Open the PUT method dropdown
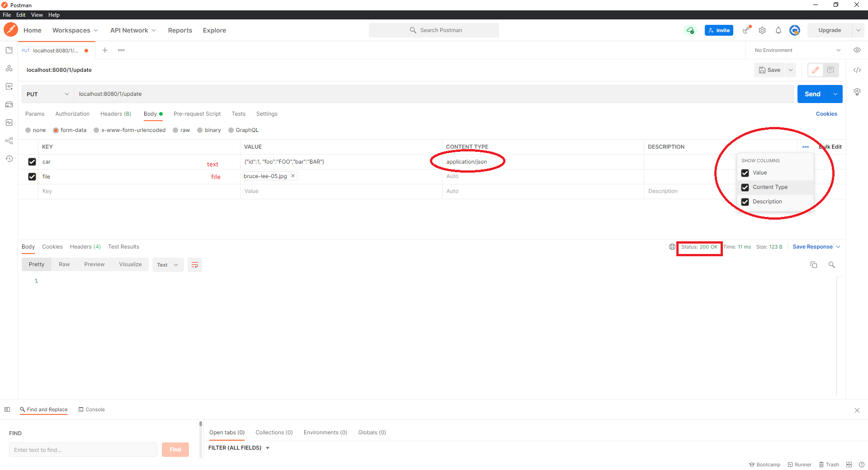 pos(47,94)
